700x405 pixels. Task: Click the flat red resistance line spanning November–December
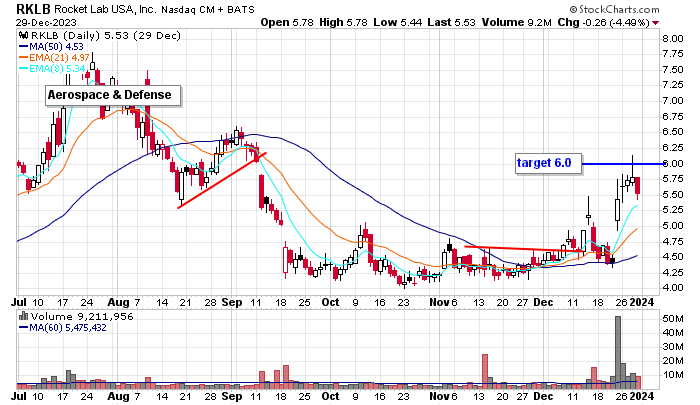(524, 248)
